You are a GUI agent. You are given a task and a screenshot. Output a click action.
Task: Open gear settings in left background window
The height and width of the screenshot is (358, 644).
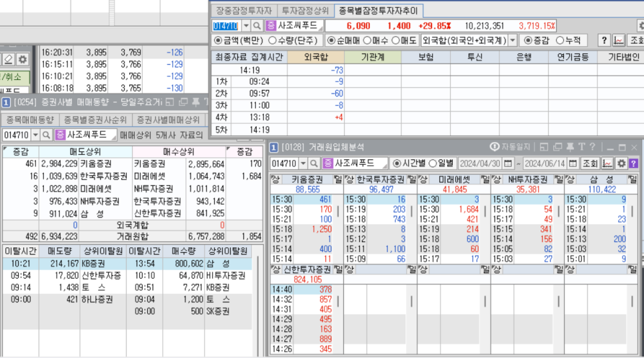[x=22, y=59]
